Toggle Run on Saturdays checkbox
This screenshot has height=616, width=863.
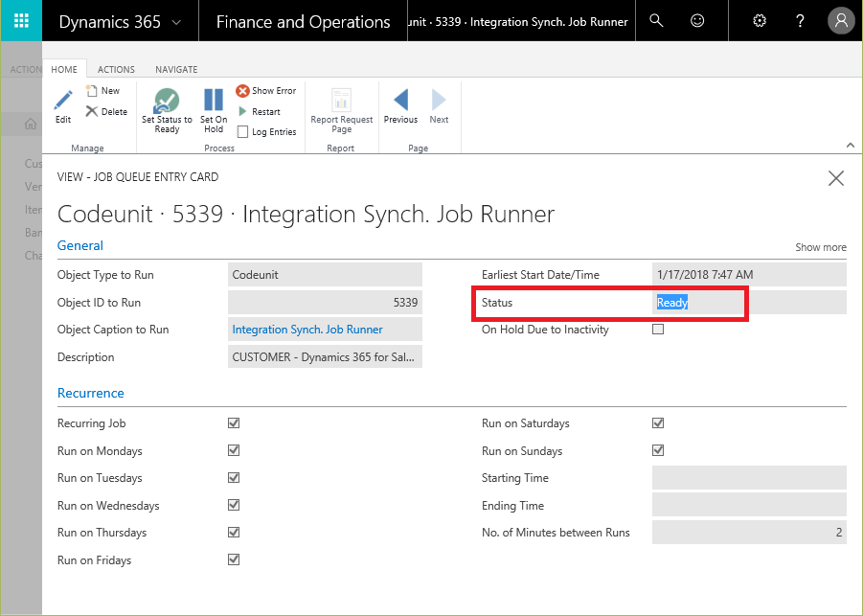[x=658, y=422]
